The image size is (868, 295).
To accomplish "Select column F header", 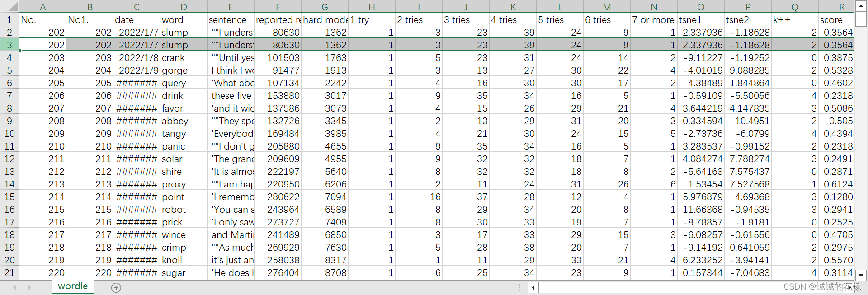I will coord(278,6).
